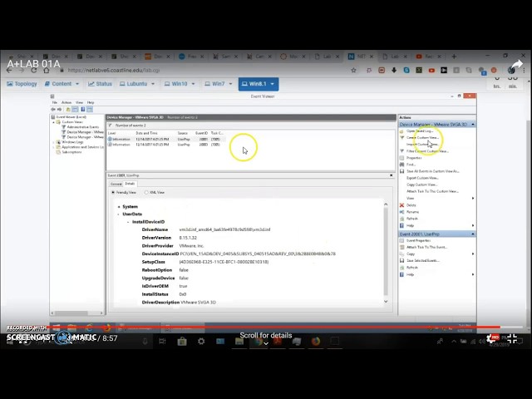Viewport: 532px width, 399px height.
Task: Open Firefox from the outer taskbar
Action: [316, 342]
